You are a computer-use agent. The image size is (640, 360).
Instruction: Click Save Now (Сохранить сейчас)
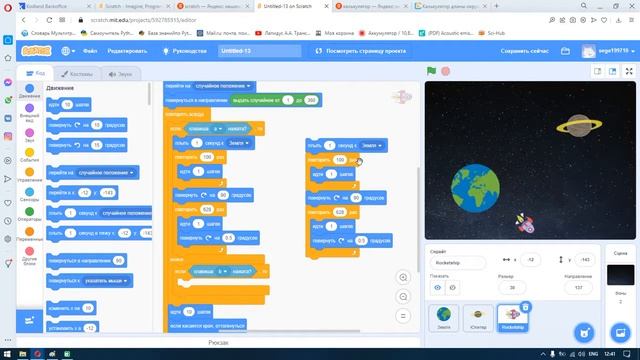click(524, 51)
